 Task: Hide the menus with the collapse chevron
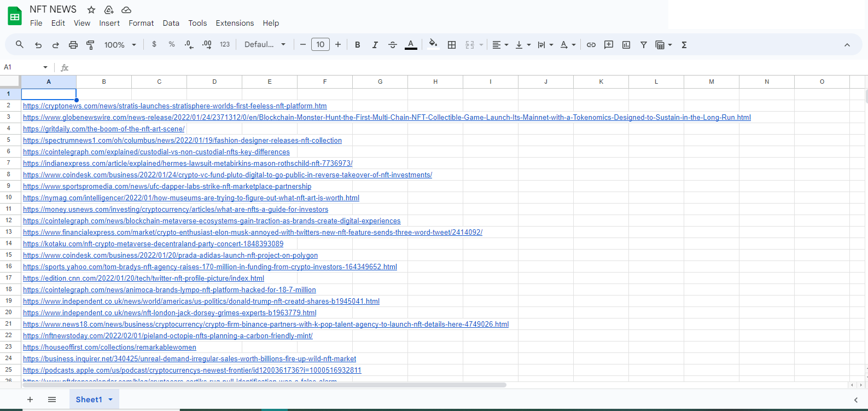click(847, 45)
